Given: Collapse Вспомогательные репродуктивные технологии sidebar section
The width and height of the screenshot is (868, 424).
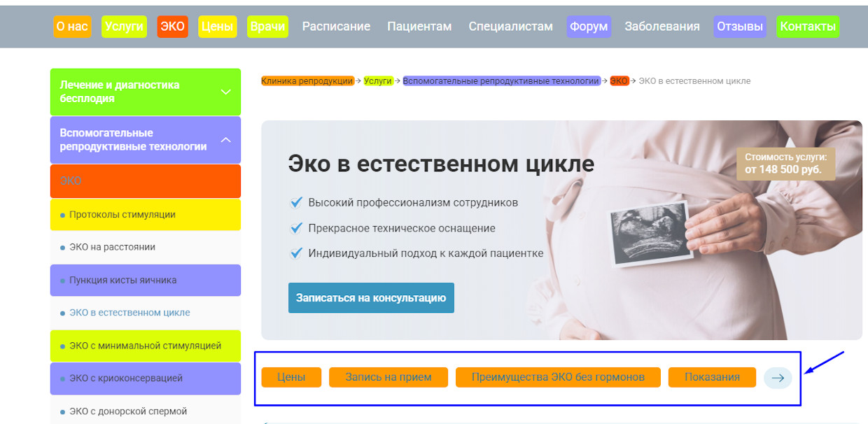Looking at the screenshot, I should point(225,140).
